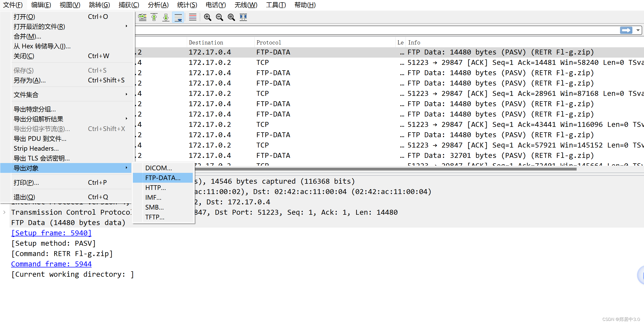Zoom in on the packet text

coord(207,17)
